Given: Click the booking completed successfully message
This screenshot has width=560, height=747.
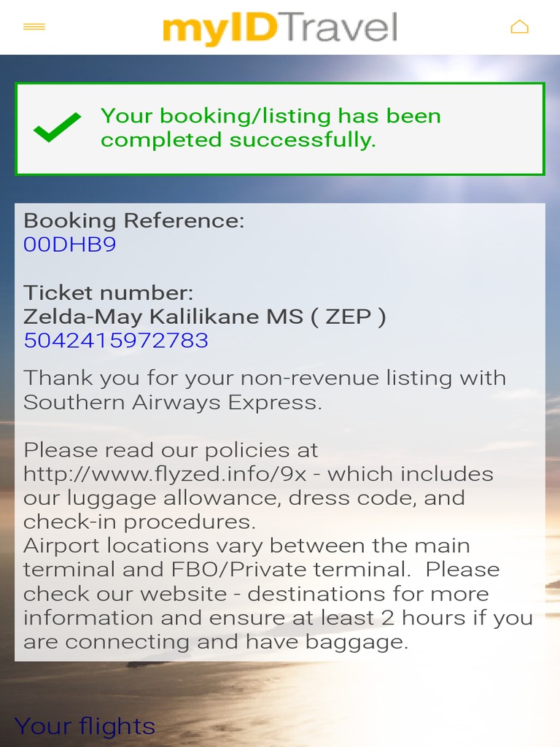Looking at the screenshot, I should tap(271, 128).
